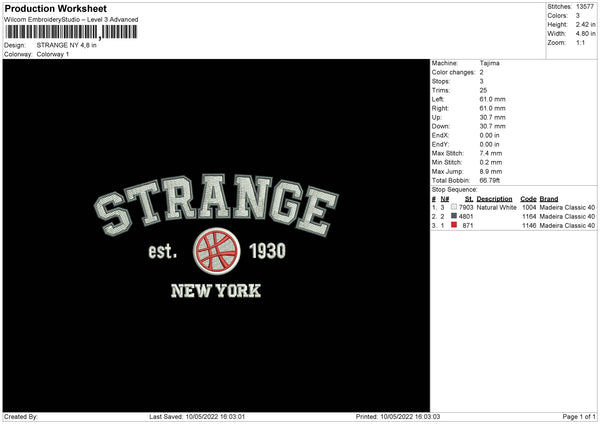This screenshot has height=424, width=600.
Task: Click 'Madeira Classic 40' in row 2
Action: [567, 217]
